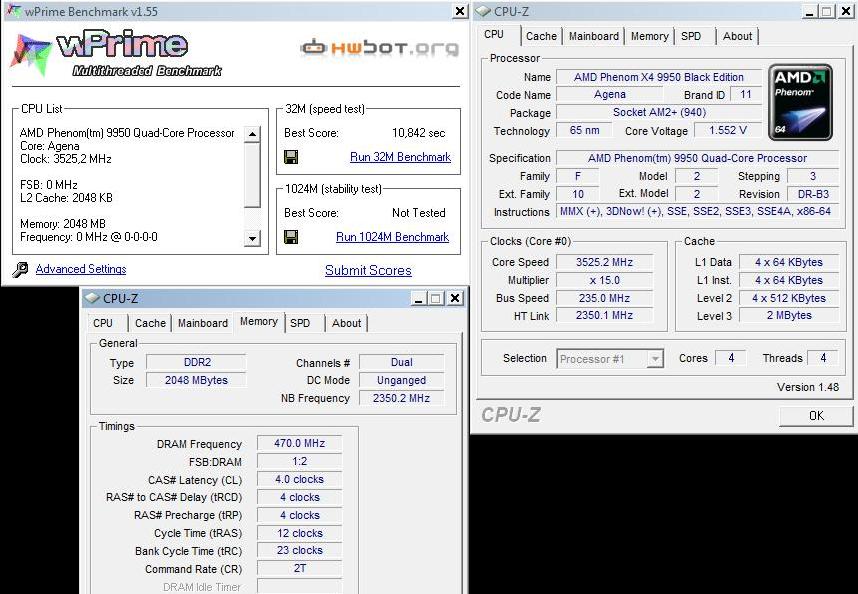The width and height of the screenshot is (858, 594).
Task: Click the Command Rate value 2T
Action: 299,569
